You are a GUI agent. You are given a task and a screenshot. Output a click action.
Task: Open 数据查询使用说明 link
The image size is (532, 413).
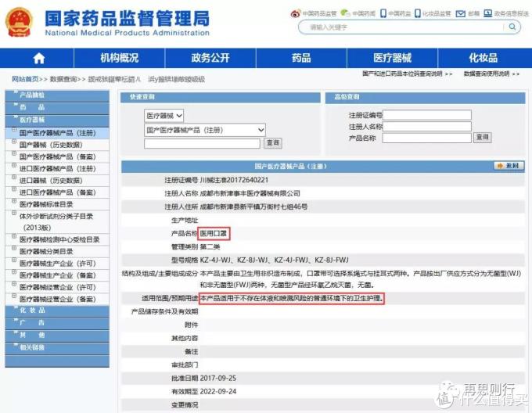tap(487, 74)
